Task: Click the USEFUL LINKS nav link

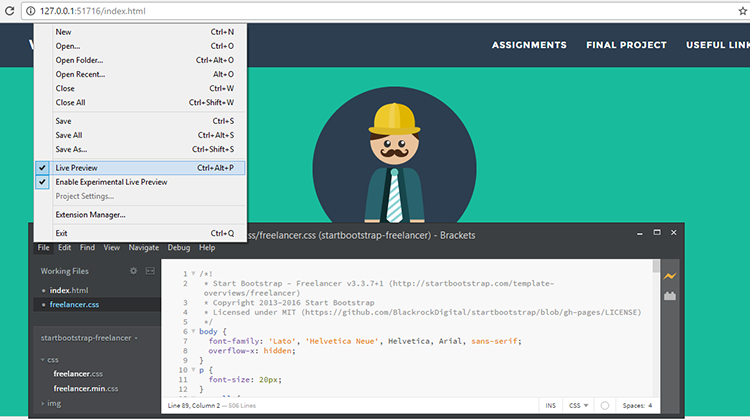Action: tap(717, 45)
